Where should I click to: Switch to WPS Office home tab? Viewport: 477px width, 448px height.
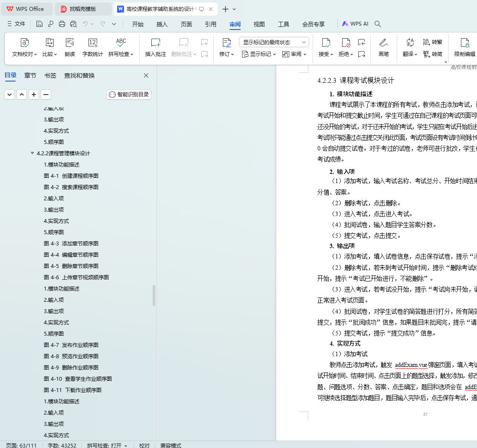click(x=26, y=9)
